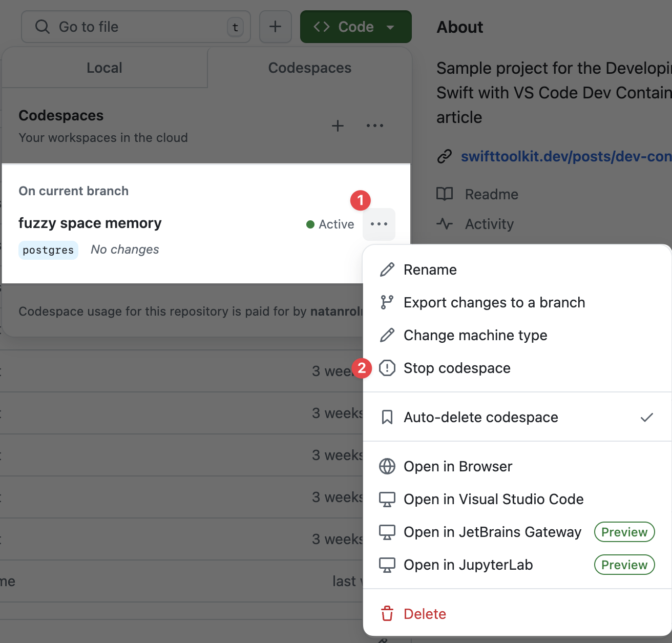The width and height of the screenshot is (672, 643).
Task: Click the add file plus button
Action: tap(275, 27)
